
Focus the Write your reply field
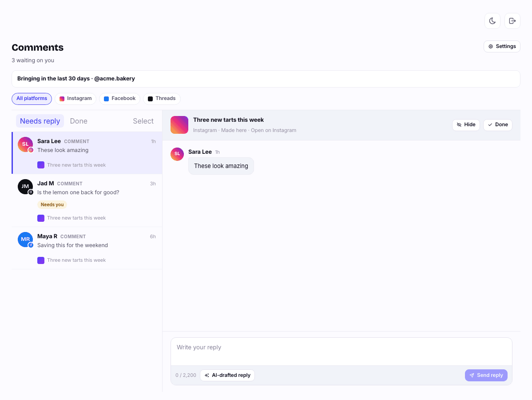(x=341, y=352)
